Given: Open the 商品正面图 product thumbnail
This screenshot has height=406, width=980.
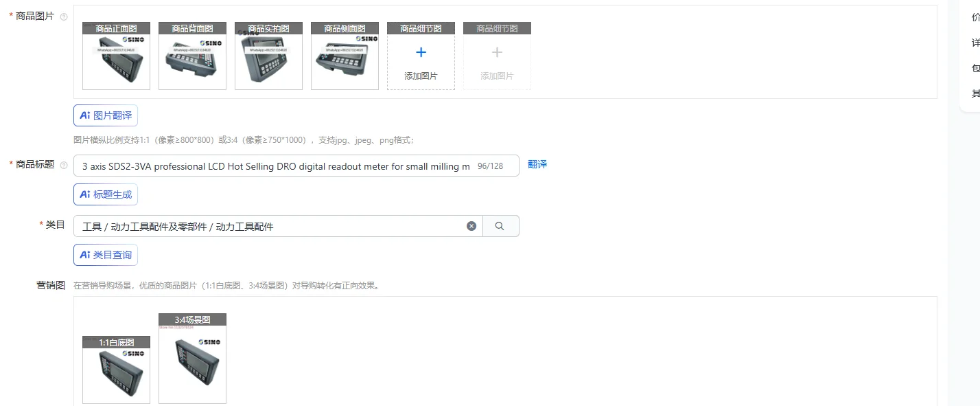Looking at the screenshot, I should (x=116, y=56).
